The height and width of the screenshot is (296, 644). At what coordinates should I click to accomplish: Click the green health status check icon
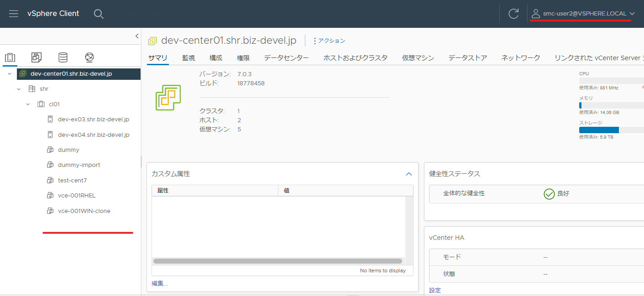(x=549, y=194)
